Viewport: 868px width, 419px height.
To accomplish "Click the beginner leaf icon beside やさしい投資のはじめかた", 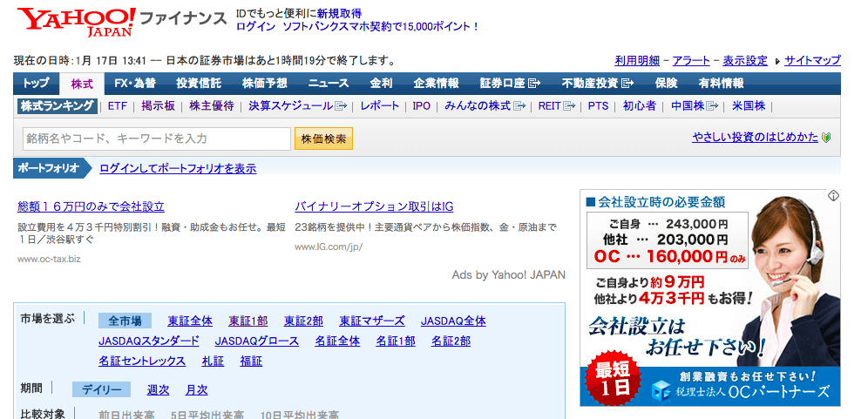I will pyautogui.click(x=826, y=138).
